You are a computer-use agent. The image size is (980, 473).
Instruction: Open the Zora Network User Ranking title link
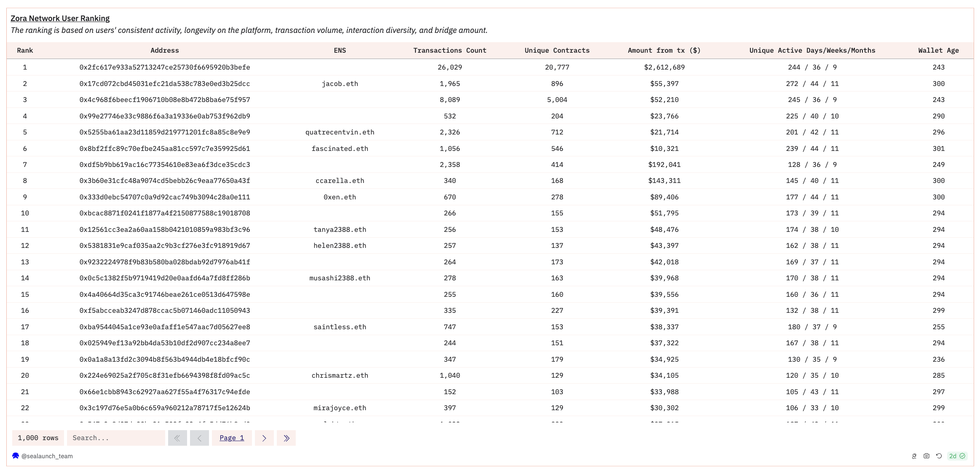point(60,19)
